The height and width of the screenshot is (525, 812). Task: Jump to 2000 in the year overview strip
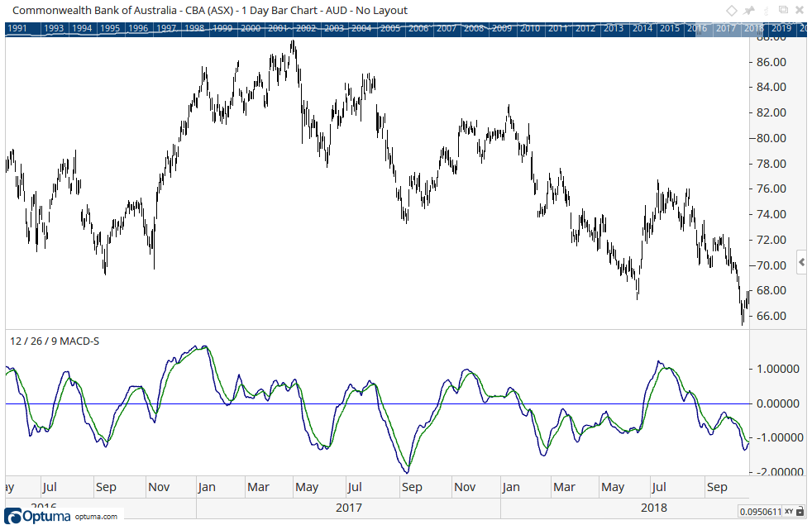pos(250,28)
